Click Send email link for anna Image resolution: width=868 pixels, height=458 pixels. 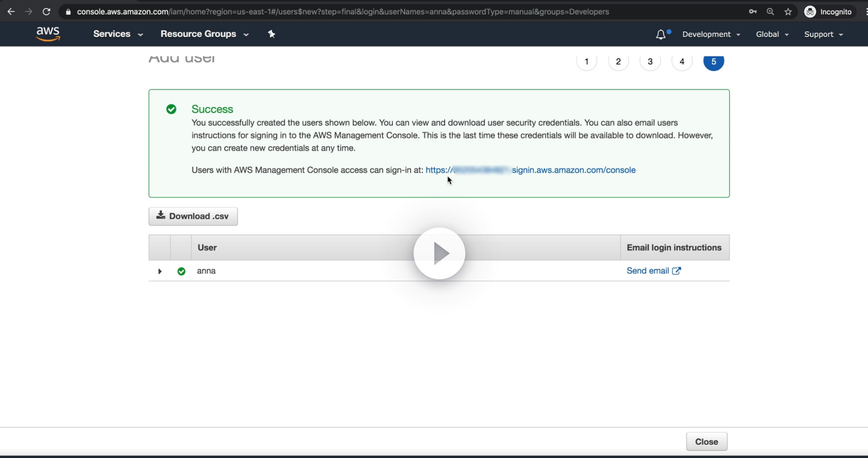coord(653,271)
